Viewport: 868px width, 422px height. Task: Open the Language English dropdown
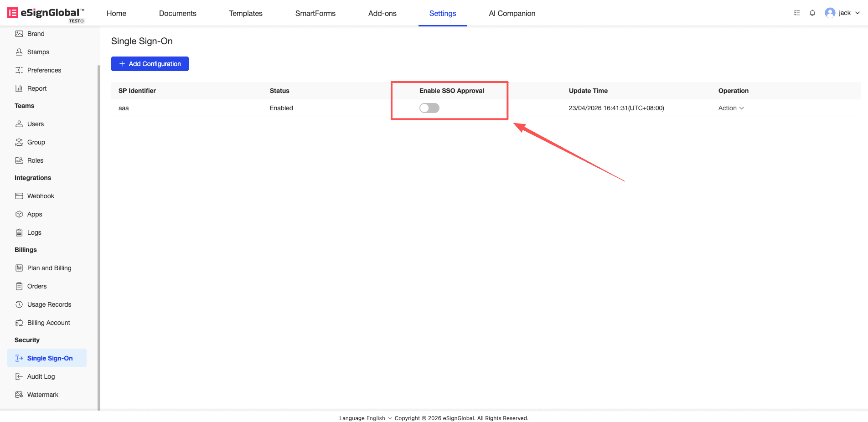tap(379, 418)
